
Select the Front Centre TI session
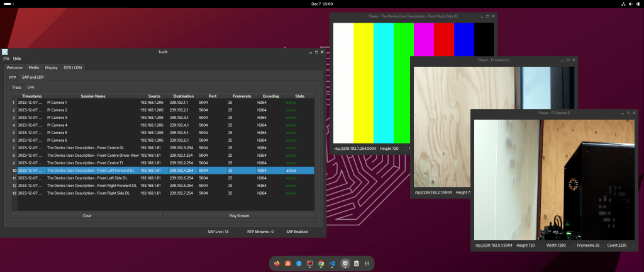85,162
